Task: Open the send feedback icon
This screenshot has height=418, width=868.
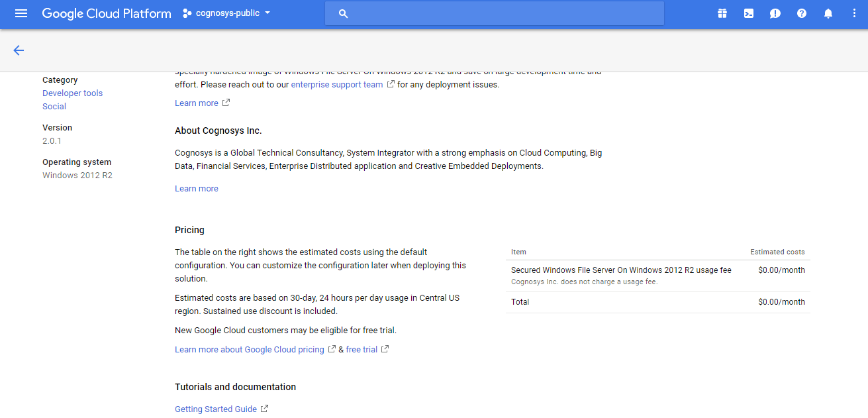Action: pos(775,13)
